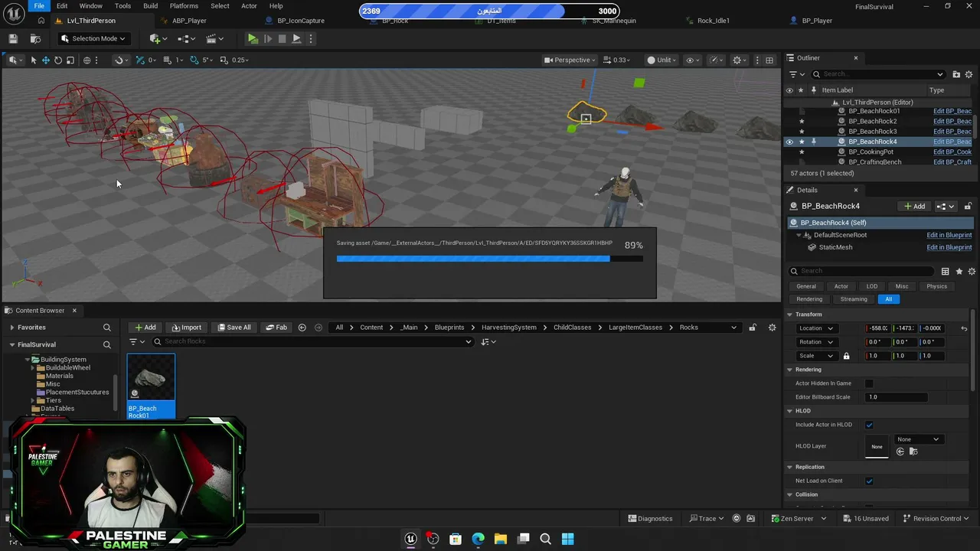The width and height of the screenshot is (980, 551).
Task: Switch to the Rock_Idle1 tab
Action: pos(714,21)
